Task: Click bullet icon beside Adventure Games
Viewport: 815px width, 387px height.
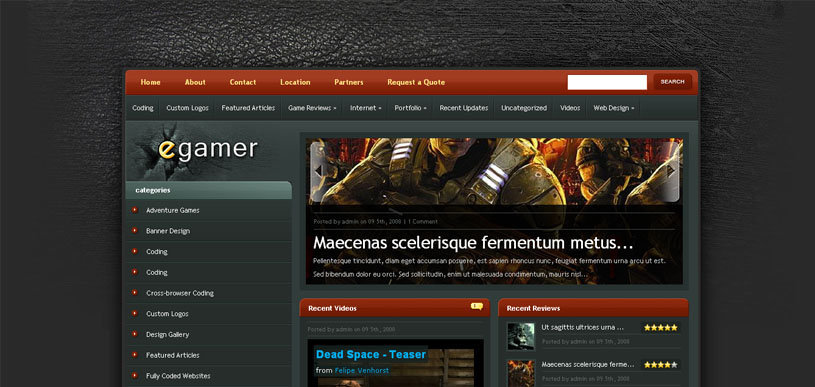Action: (135, 210)
